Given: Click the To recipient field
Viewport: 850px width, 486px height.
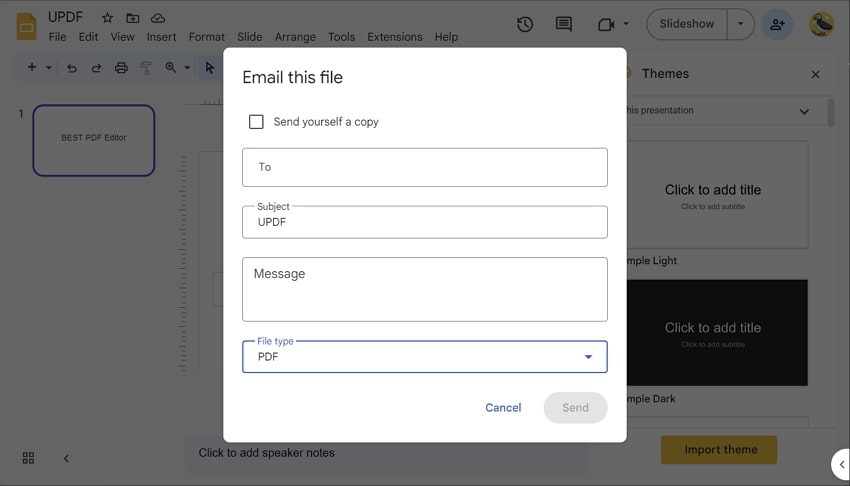Looking at the screenshot, I should click(424, 167).
